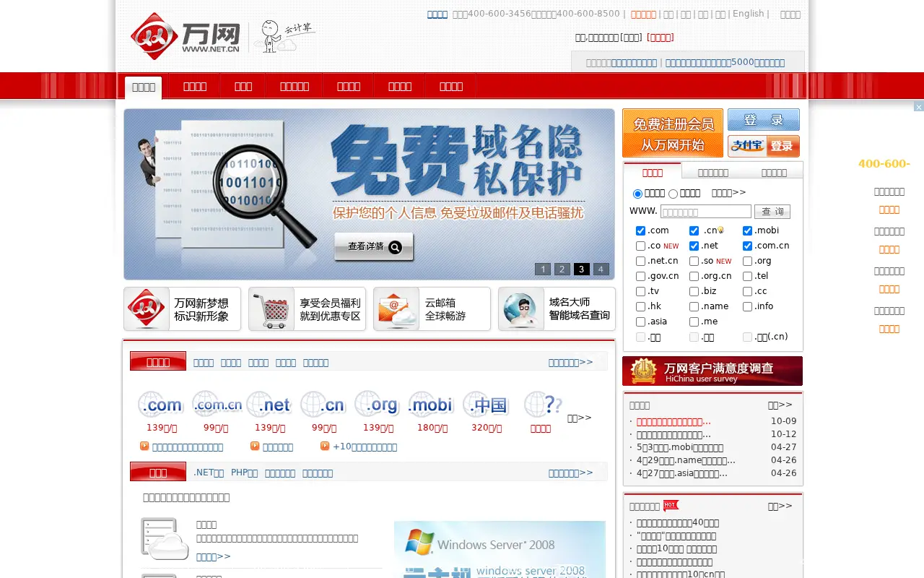Uncheck the .com domain checkbox
Screen dimensions: 924x578
[x=640, y=231]
